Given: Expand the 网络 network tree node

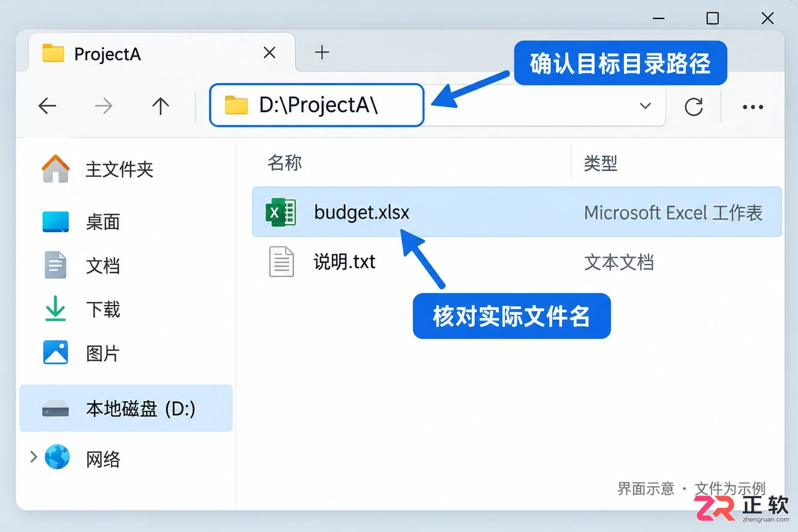Looking at the screenshot, I should [x=33, y=457].
